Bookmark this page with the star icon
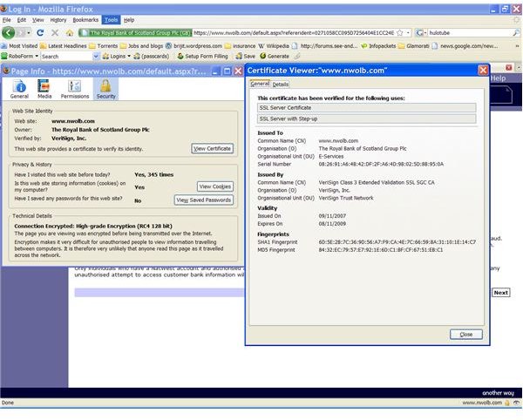523x420 pixels. tap(399, 32)
